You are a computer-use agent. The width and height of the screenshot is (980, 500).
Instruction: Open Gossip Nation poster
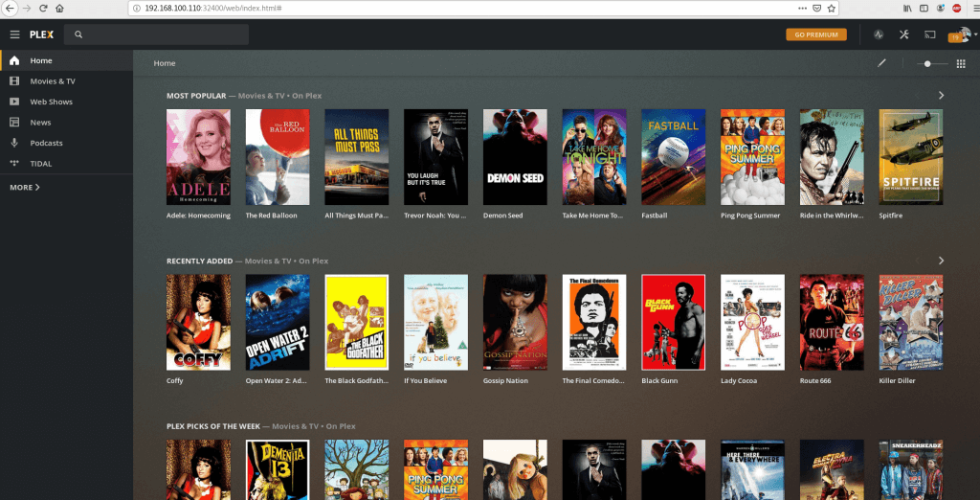pyautogui.click(x=515, y=322)
